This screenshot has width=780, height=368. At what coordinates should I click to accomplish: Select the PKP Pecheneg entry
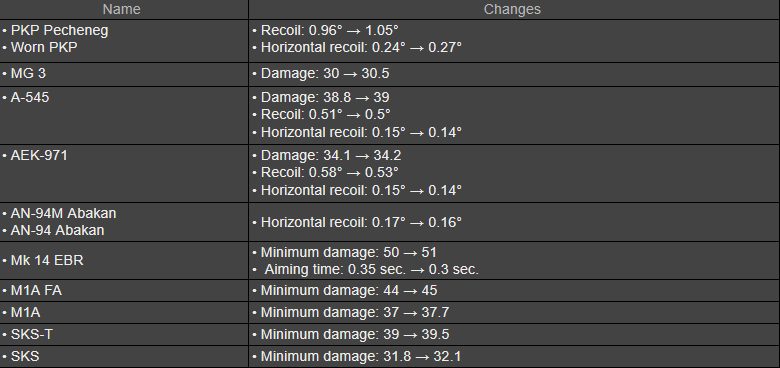[x=59, y=30]
